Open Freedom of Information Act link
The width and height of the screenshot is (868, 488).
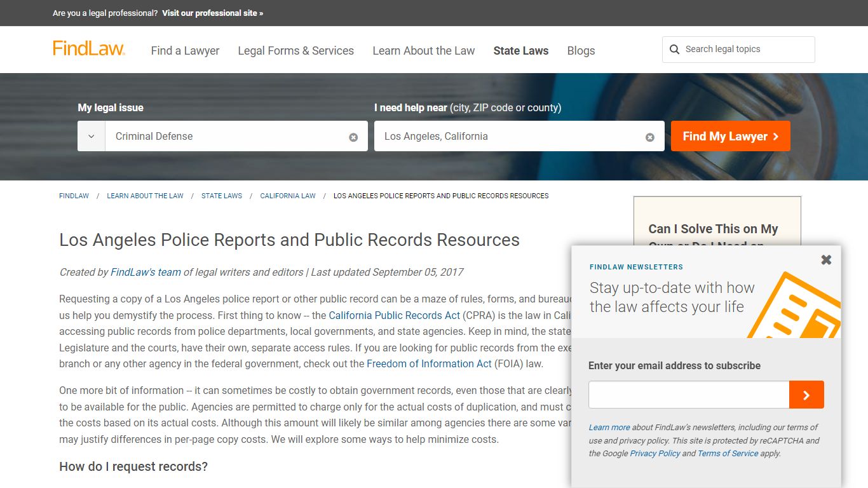coord(429,364)
